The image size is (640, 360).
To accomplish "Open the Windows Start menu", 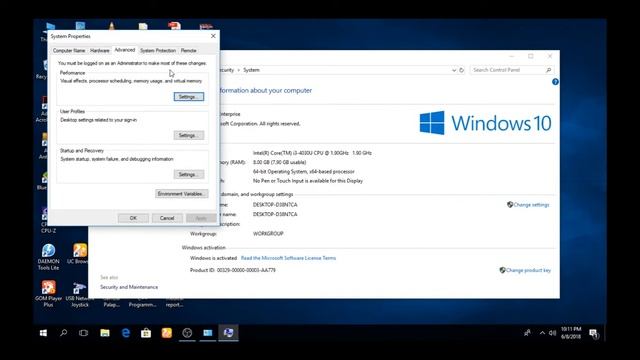I will (x=43, y=333).
